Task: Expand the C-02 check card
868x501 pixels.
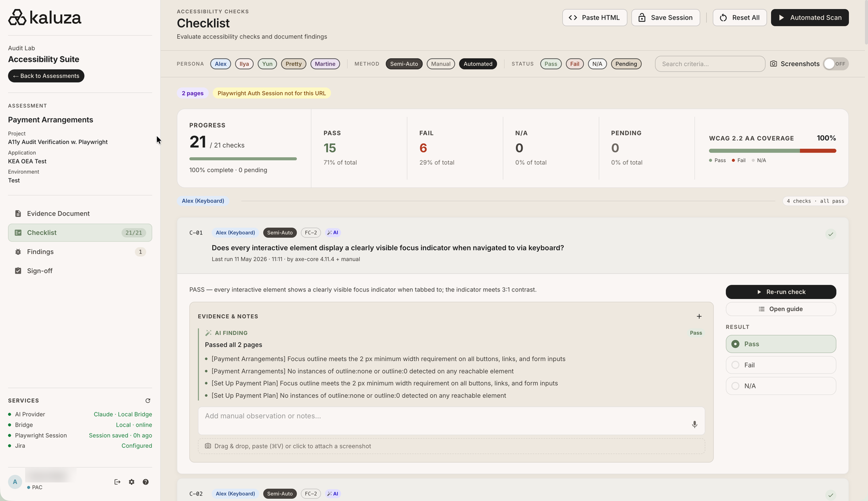Action: pos(513,491)
